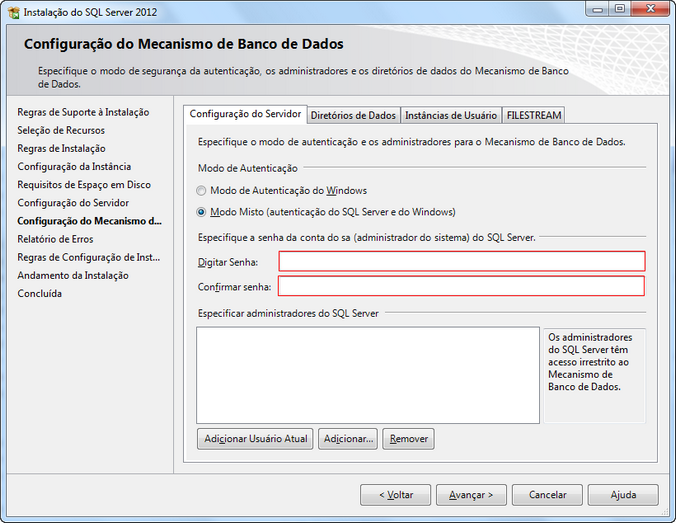Click the SQL Server setup title bar icon
The width and height of the screenshot is (676, 523).
pyautogui.click(x=14, y=13)
